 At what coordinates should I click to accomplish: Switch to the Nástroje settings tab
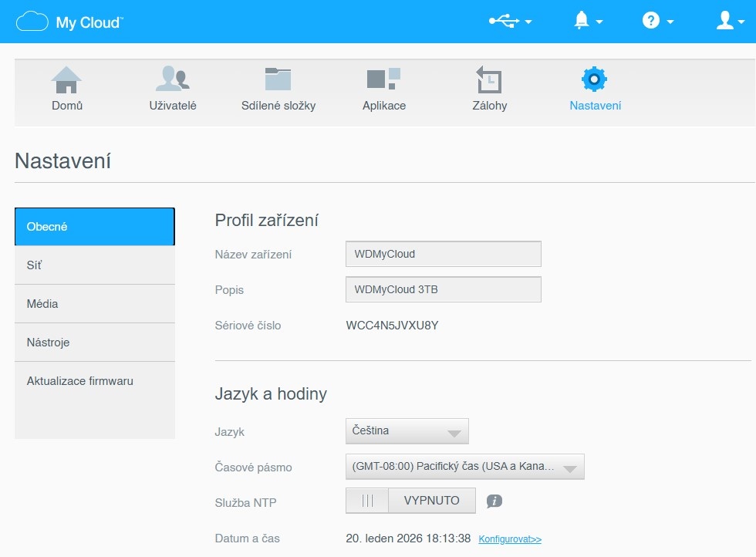pos(94,343)
